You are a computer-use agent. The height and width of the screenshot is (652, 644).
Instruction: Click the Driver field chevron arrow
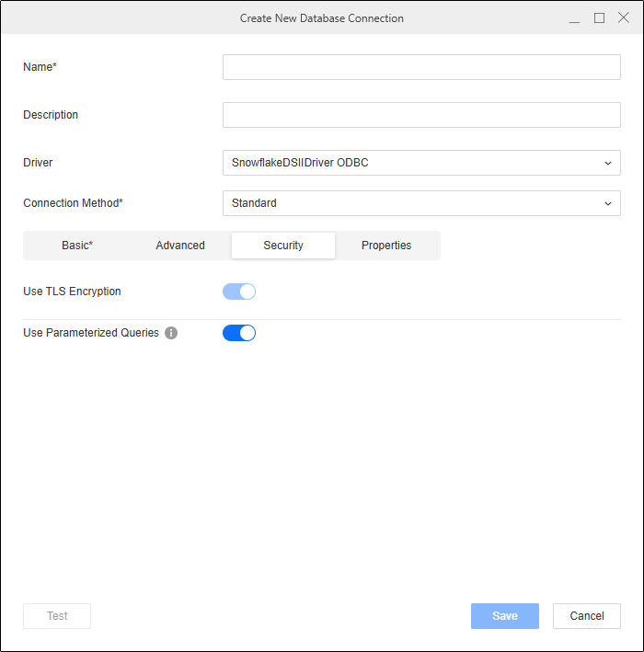[x=608, y=163]
